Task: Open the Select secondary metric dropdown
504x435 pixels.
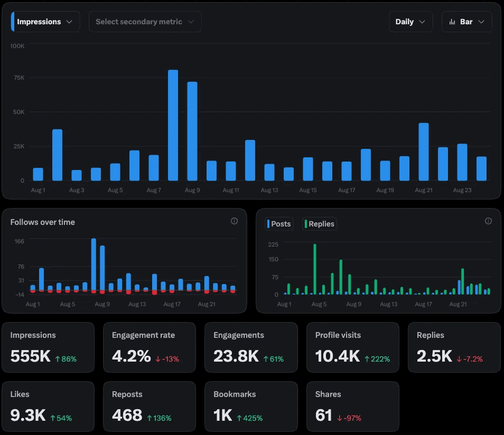Action: click(x=145, y=22)
